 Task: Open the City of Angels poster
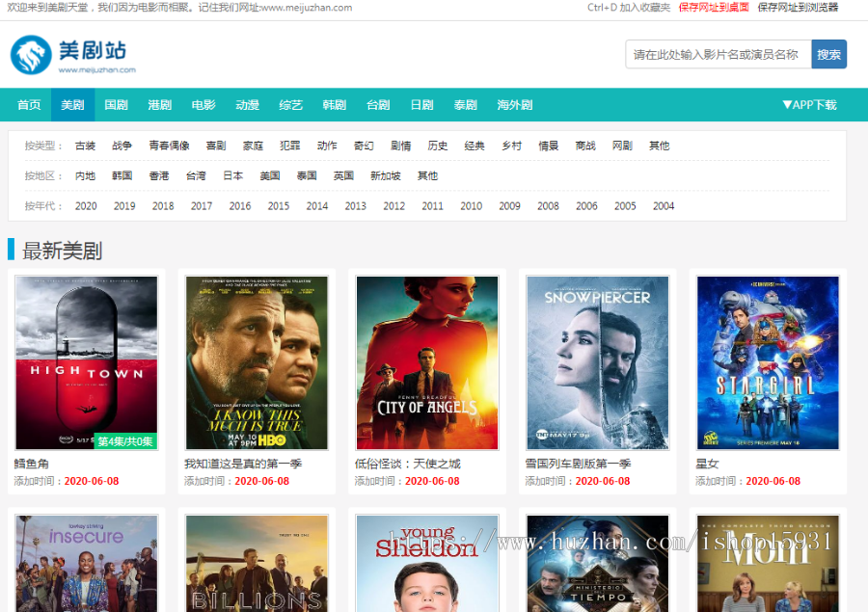[427, 362]
